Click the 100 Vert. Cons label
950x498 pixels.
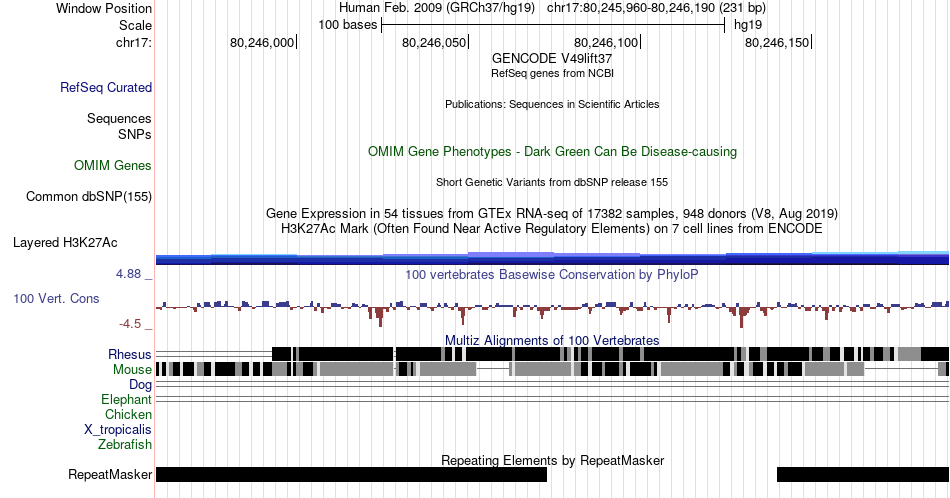[56, 298]
